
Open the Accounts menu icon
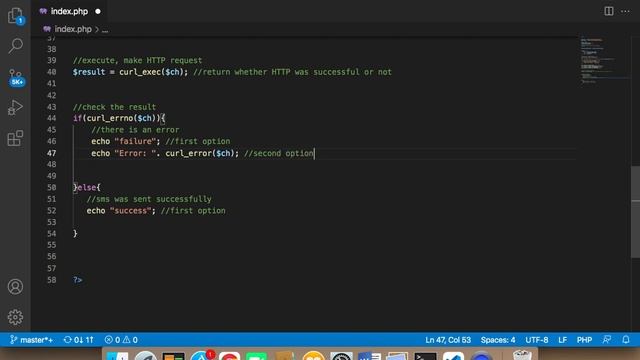(x=16, y=287)
